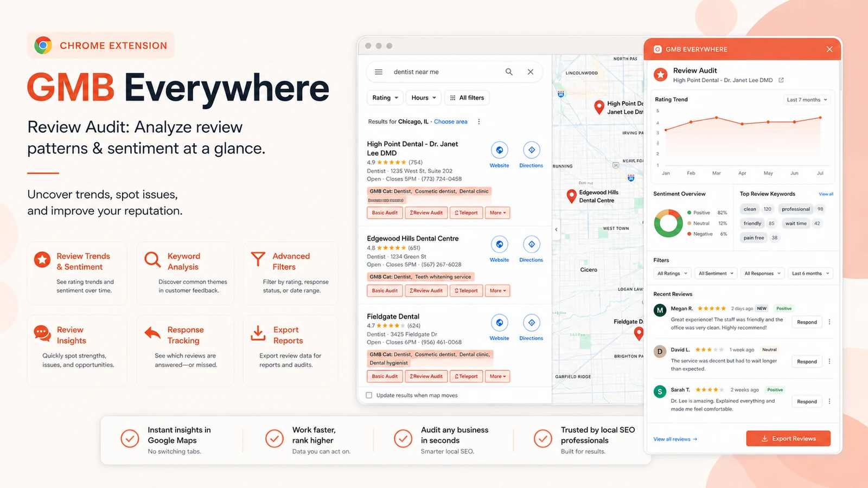Screen dimensions: 868x488
Task: Respond to Megan R.'s review
Action: click(x=807, y=322)
